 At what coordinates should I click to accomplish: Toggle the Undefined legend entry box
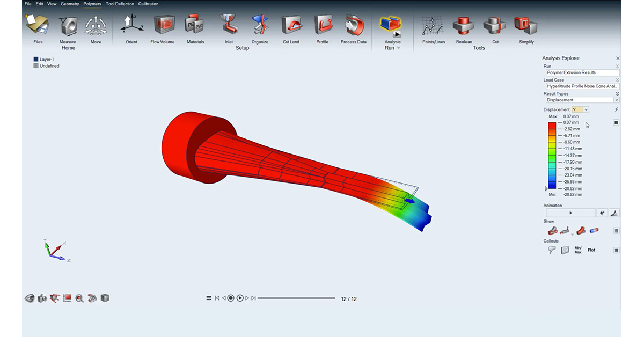[36, 66]
